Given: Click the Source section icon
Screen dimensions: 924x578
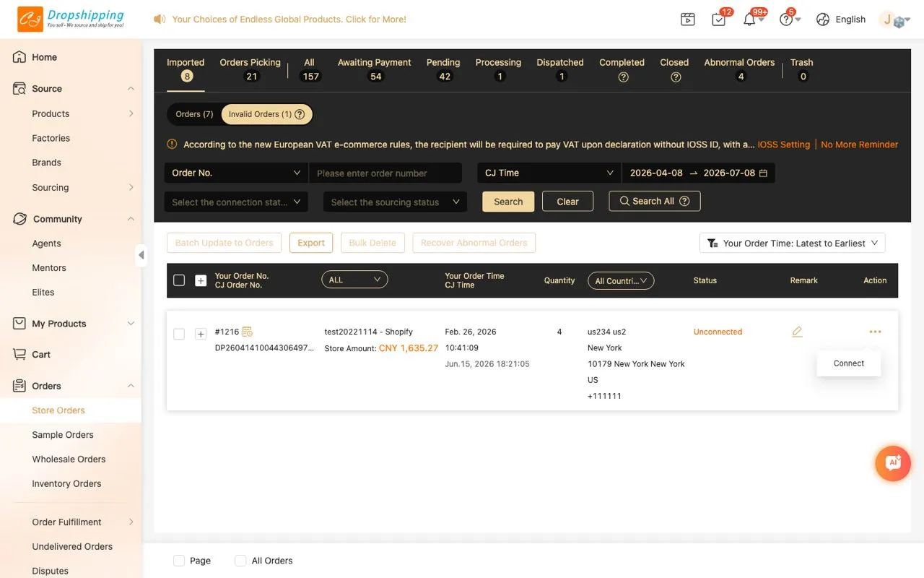Looking at the screenshot, I should (19, 89).
